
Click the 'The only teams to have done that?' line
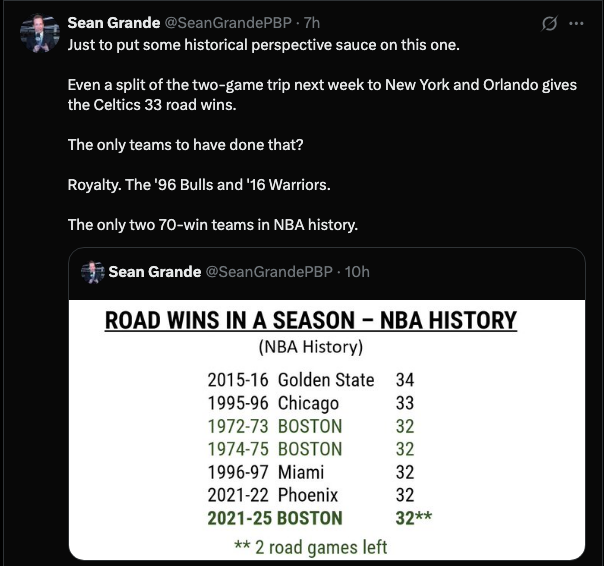[185, 145]
